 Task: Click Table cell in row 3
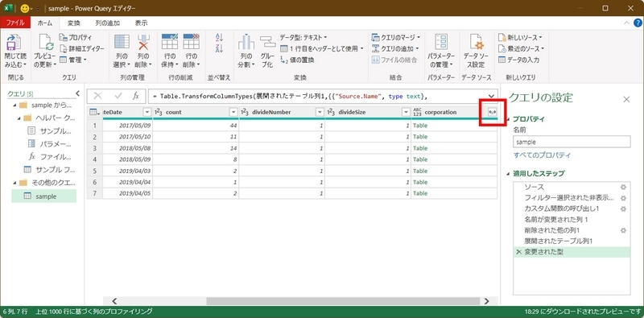click(454, 148)
